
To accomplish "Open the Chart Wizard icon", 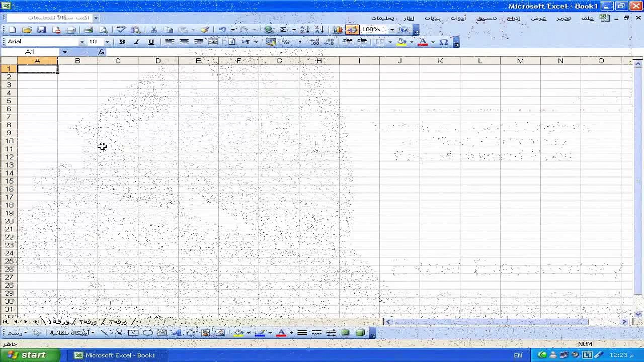I will (x=338, y=30).
